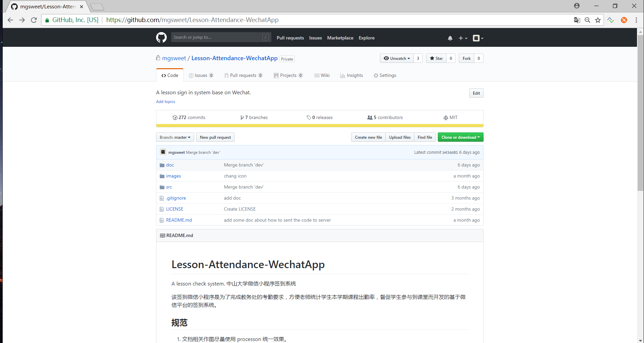Open the notifications bell
This screenshot has height=343, width=644.
(x=450, y=38)
